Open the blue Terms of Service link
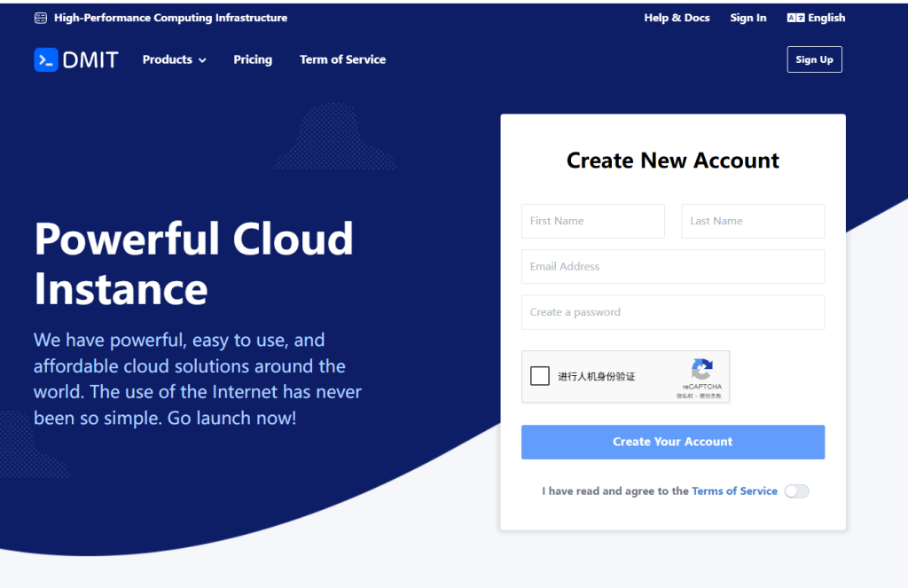 coord(734,491)
